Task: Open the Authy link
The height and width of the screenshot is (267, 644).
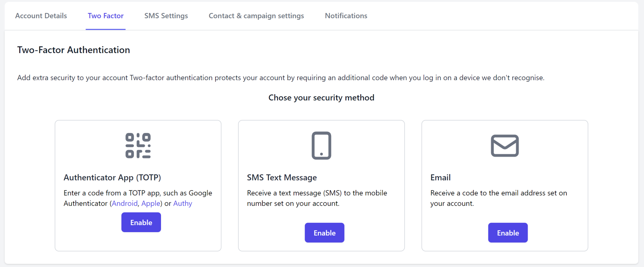Action: pos(183,203)
